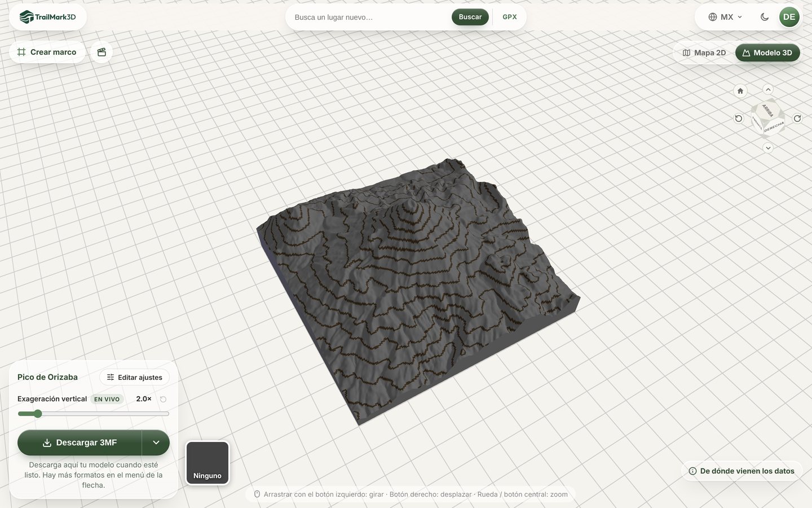This screenshot has width=812, height=508.
Task: Focus the Busca un lugar nuevo search field
Action: tap(369, 17)
